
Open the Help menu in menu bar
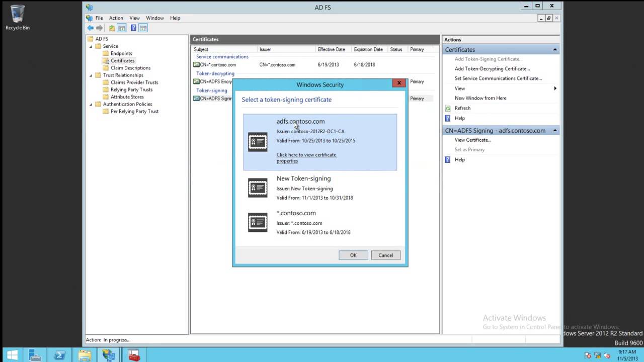coord(175,18)
